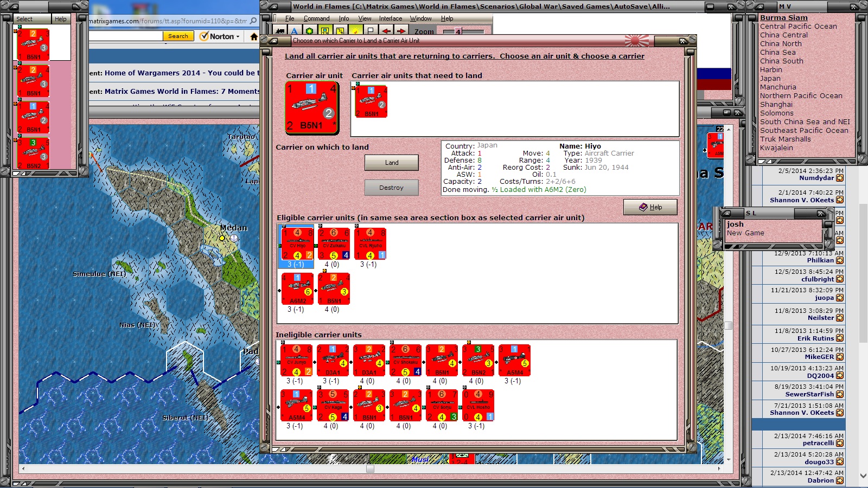Screen dimensions: 868x488
Task: Click the dialog's Help button with book icon
Action: pyautogui.click(x=650, y=207)
